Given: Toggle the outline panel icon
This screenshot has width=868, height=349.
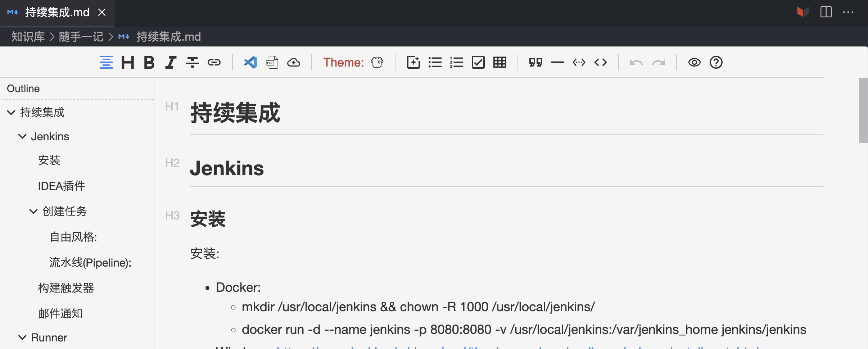Looking at the screenshot, I should 106,63.
